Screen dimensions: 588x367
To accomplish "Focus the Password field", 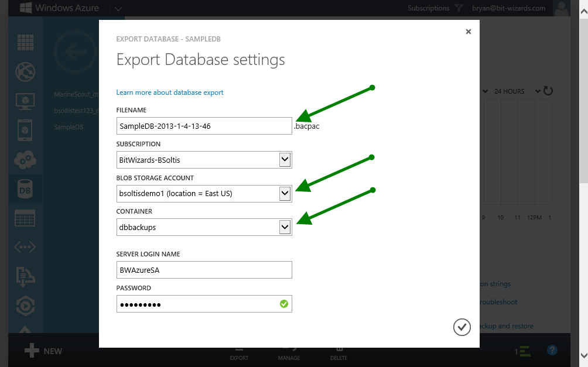I will pos(204,304).
